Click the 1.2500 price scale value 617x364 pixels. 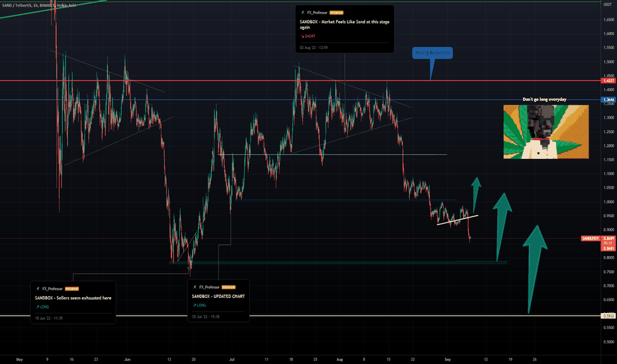(609, 132)
